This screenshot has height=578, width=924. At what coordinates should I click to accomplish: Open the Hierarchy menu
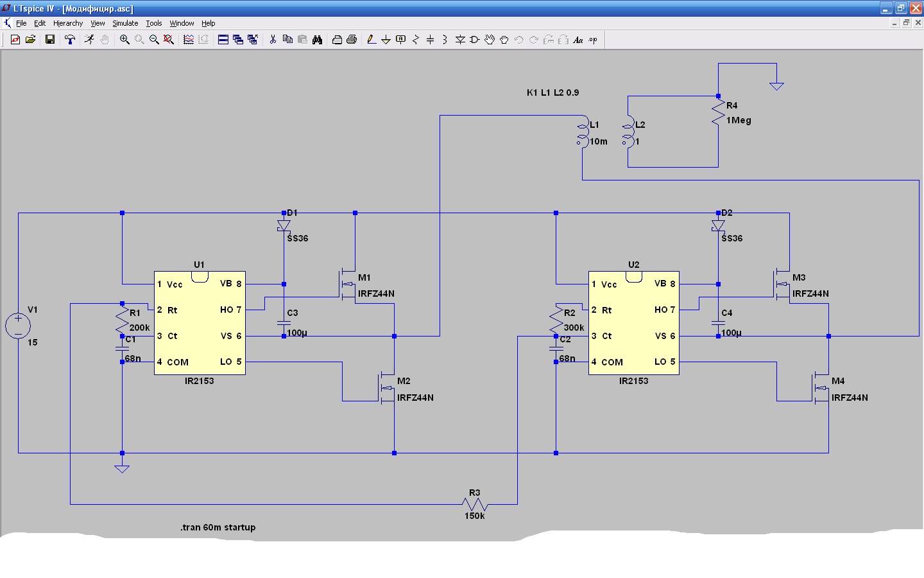point(68,23)
